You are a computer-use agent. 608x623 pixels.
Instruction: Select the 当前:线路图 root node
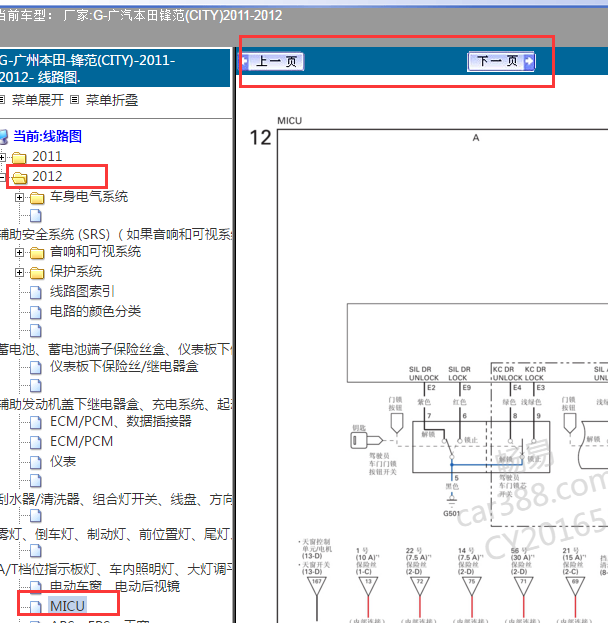48,136
